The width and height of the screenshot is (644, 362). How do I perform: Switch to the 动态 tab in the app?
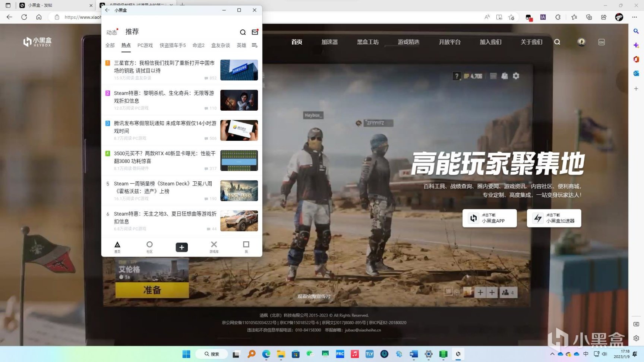pyautogui.click(x=111, y=32)
